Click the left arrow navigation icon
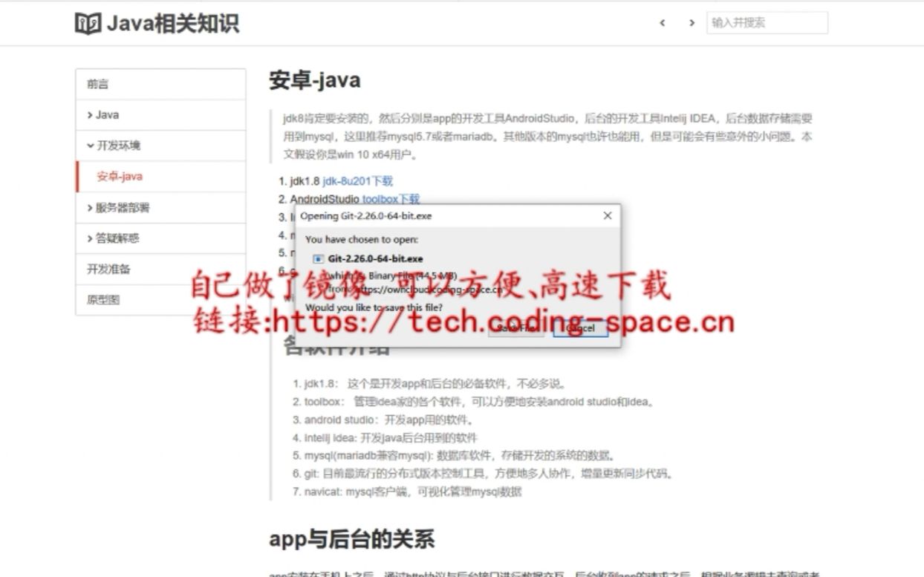 (662, 23)
